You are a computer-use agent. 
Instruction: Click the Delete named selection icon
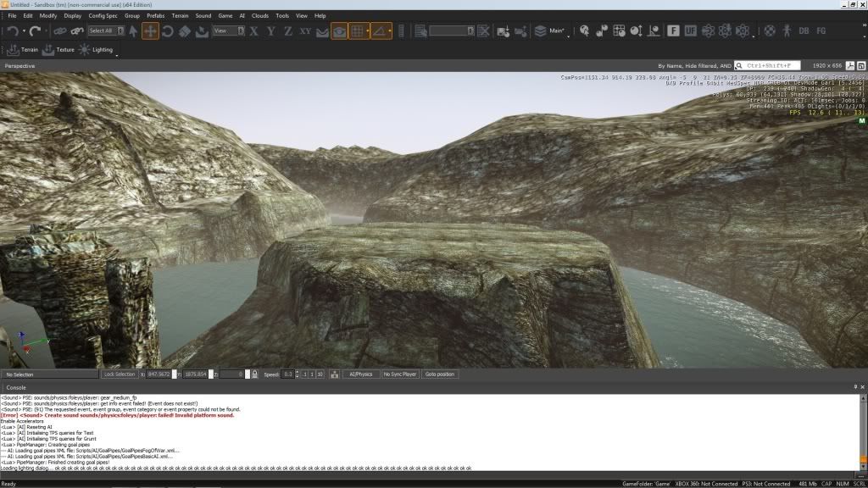point(483,31)
